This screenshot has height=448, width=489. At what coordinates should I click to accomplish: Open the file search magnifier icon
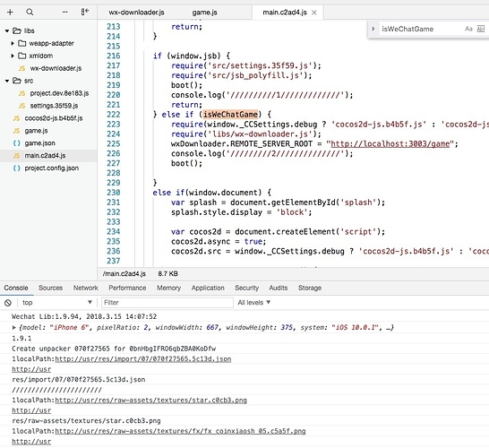click(30, 13)
